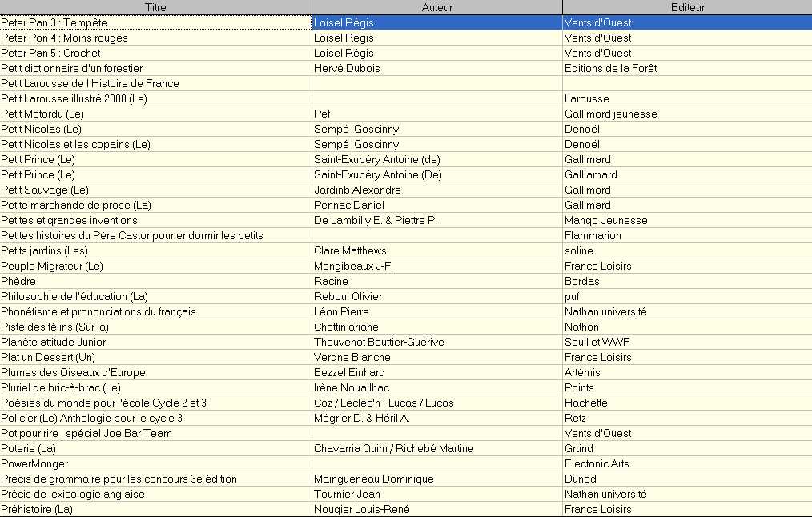Image resolution: width=812 pixels, height=517 pixels.
Task: Click the title 'Phèdre'
Action: tap(18, 281)
